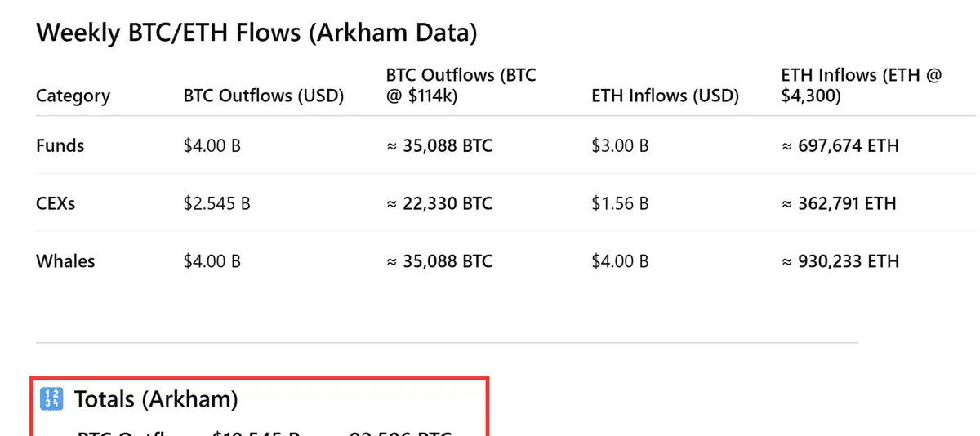The image size is (980, 436).
Task: Click the Category column header
Action: pos(73,96)
